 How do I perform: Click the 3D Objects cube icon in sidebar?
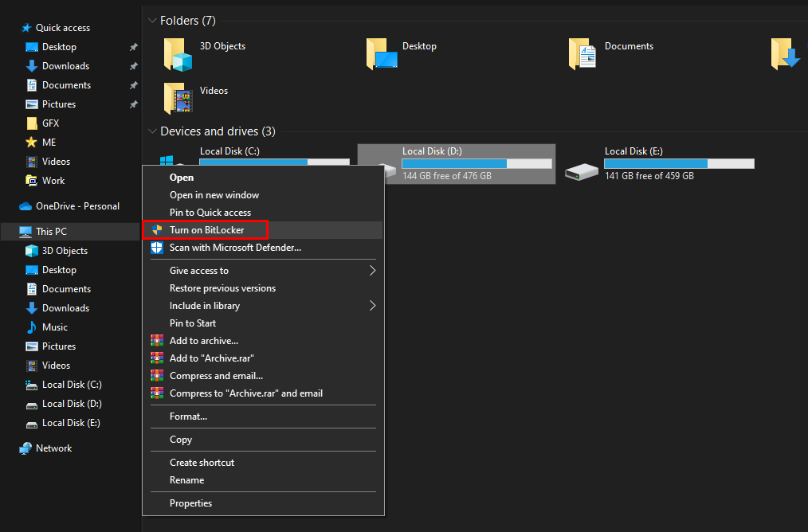pos(31,251)
